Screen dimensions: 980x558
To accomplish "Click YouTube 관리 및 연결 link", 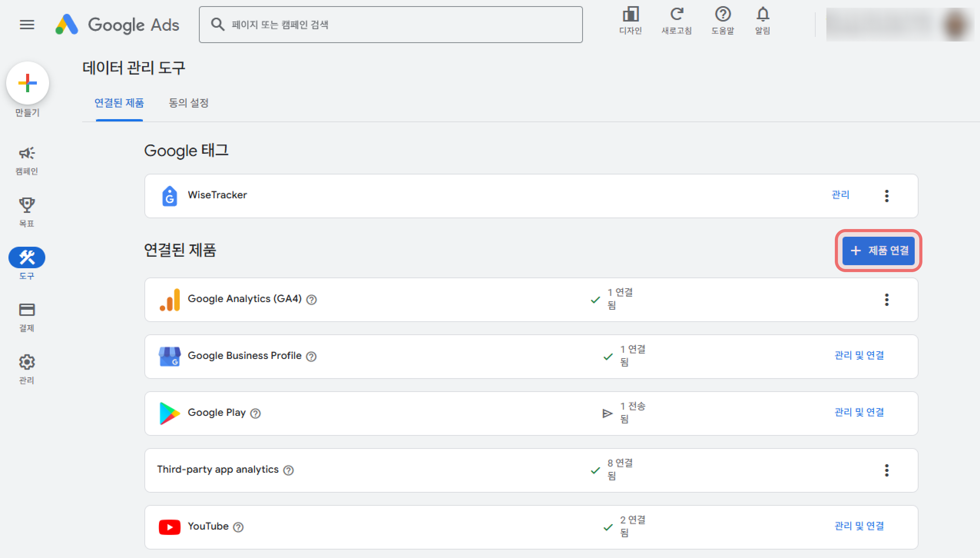I will pyautogui.click(x=859, y=526).
